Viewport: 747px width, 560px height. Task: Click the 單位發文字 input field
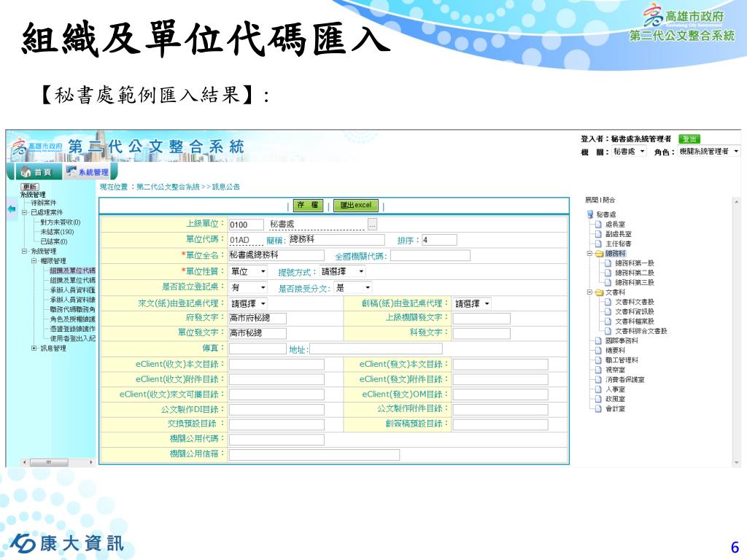[258, 333]
